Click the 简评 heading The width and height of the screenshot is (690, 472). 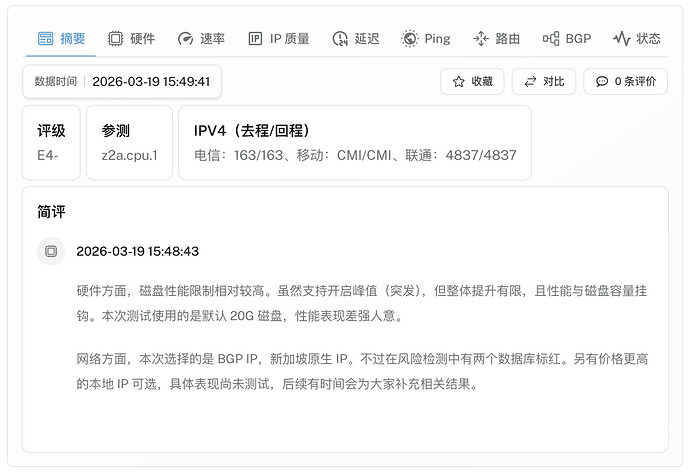[x=51, y=212]
